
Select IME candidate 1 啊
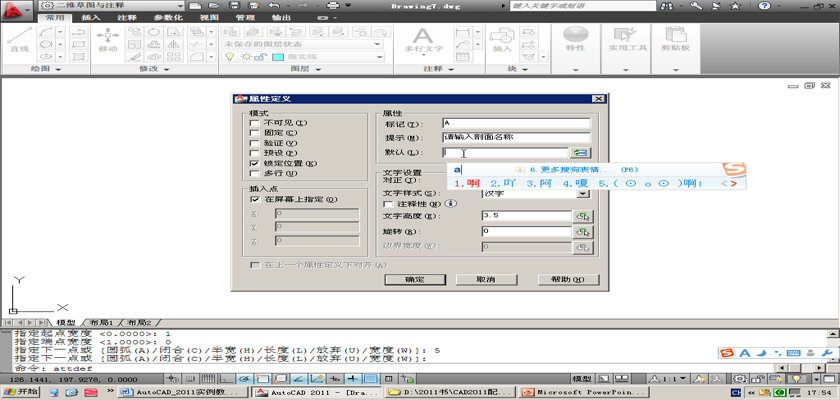pos(467,183)
